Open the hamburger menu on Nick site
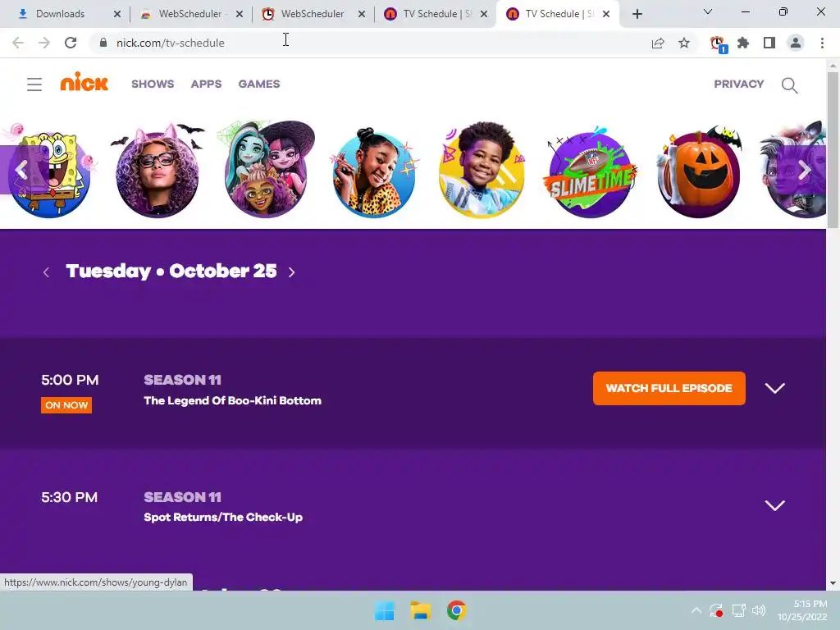Viewport: 840px width, 630px height. click(34, 84)
